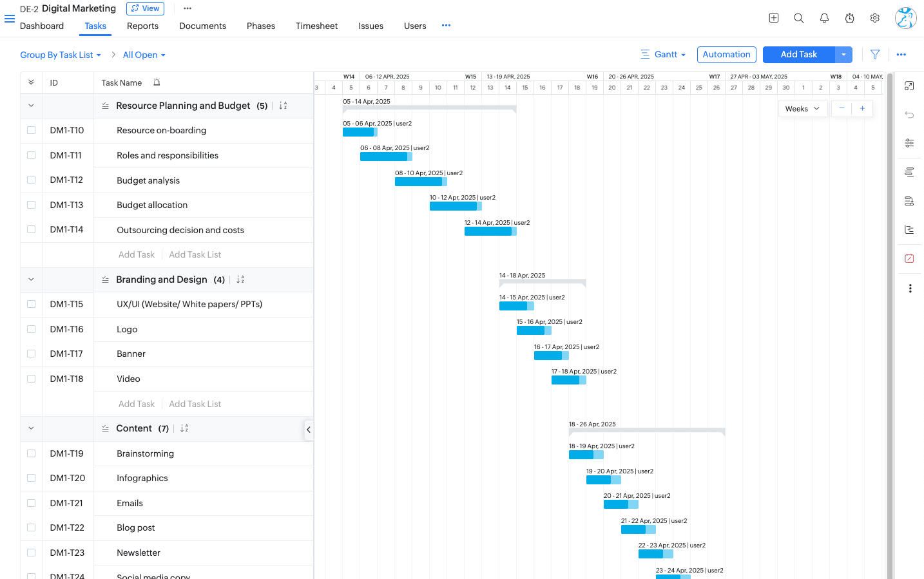The image size is (924, 579).
Task: Collapse all task lists with double chevron
Action: click(x=31, y=82)
